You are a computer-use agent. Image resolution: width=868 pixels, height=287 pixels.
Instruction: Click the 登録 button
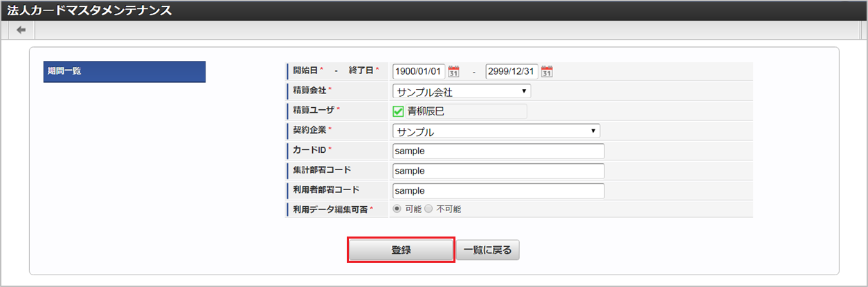click(x=401, y=250)
